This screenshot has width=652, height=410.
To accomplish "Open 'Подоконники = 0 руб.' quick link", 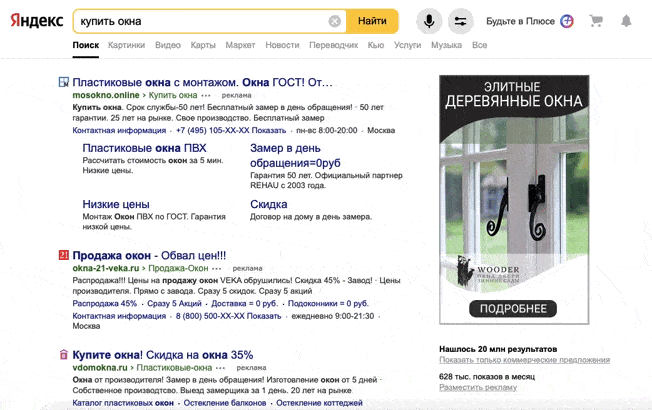I will [x=328, y=304].
